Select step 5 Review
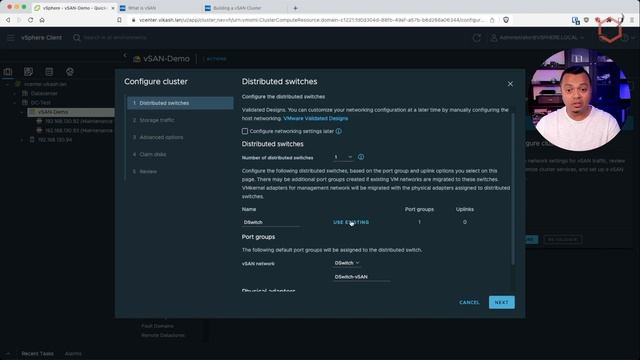The height and width of the screenshot is (360, 640). [x=180, y=171]
